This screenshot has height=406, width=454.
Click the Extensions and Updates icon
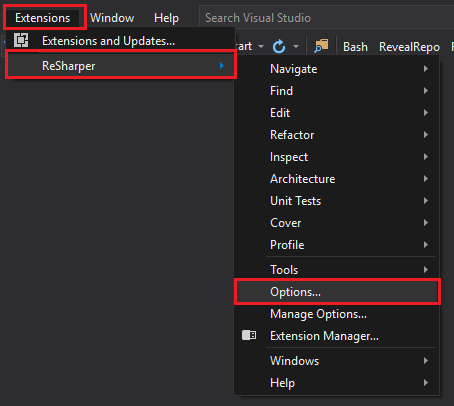click(x=21, y=40)
